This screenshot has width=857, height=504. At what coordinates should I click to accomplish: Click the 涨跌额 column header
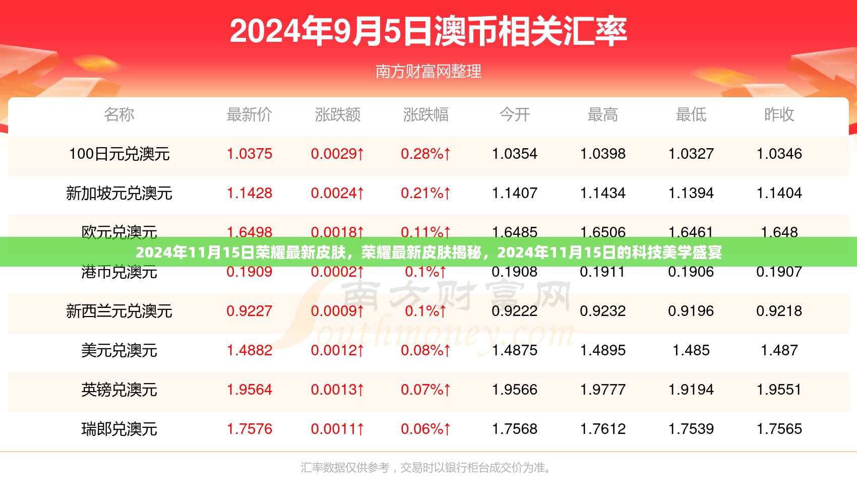tap(338, 114)
